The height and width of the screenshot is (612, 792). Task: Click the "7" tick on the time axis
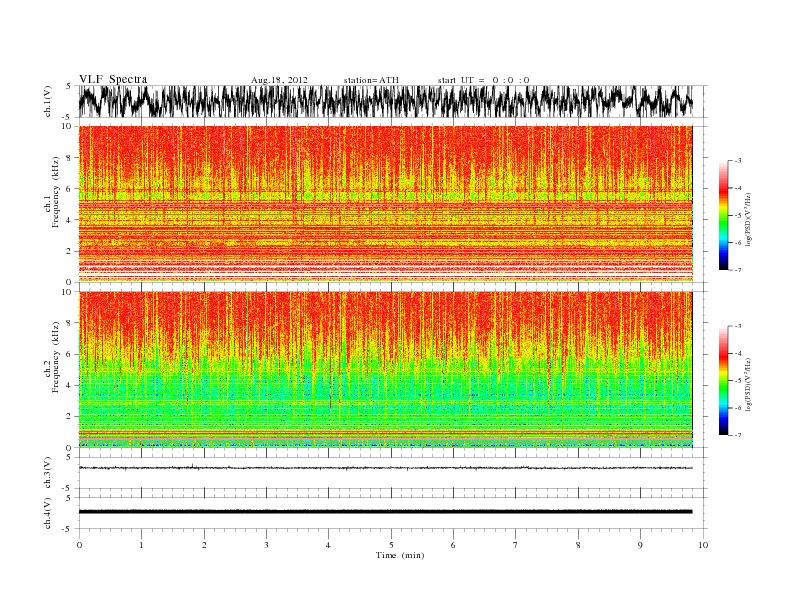[516, 545]
